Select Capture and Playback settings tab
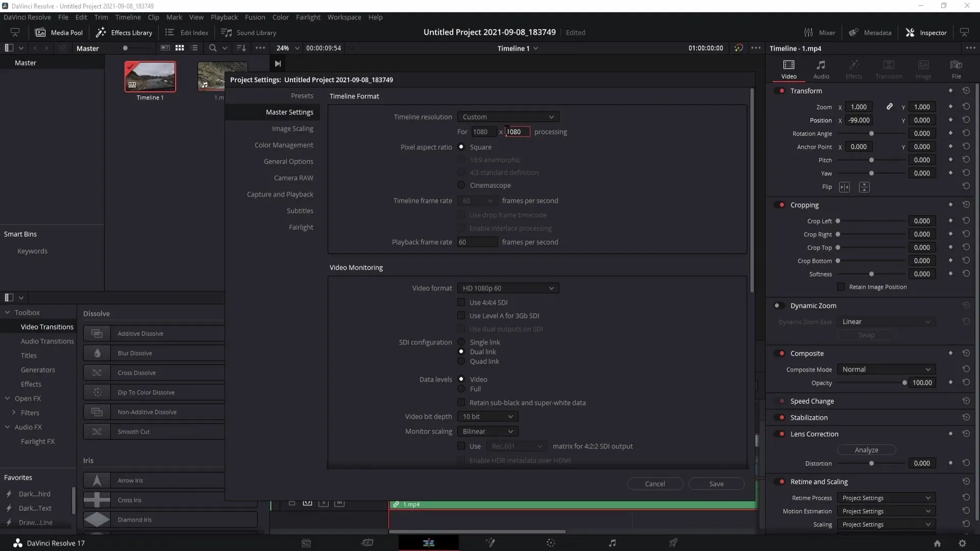This screenshot has width=980, height=551. click(x=280, y=194)
